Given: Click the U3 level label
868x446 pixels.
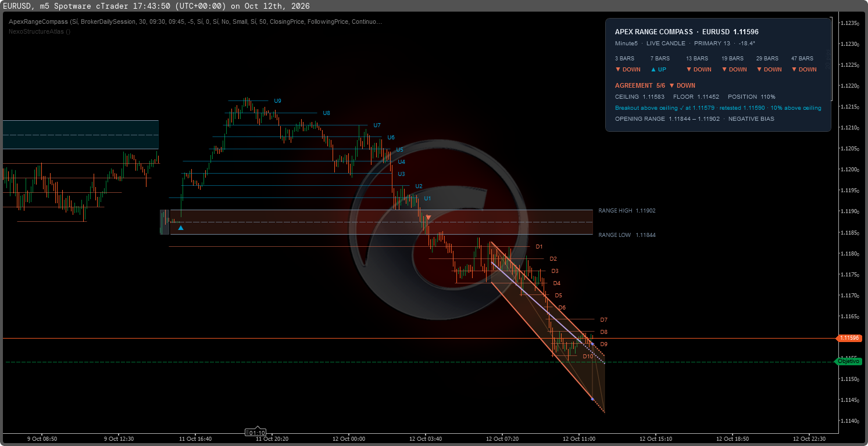Looking at the screenshot, I should [401, 174].
